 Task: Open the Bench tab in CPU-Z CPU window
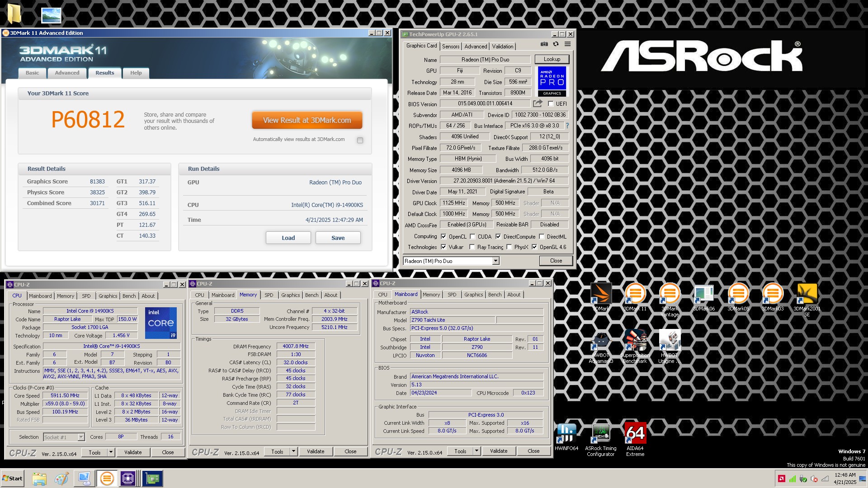click(129, 296)
